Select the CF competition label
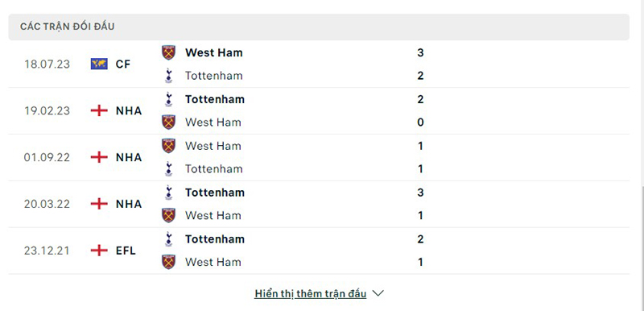This screenshot has height=311, width=644. point(123,64)
